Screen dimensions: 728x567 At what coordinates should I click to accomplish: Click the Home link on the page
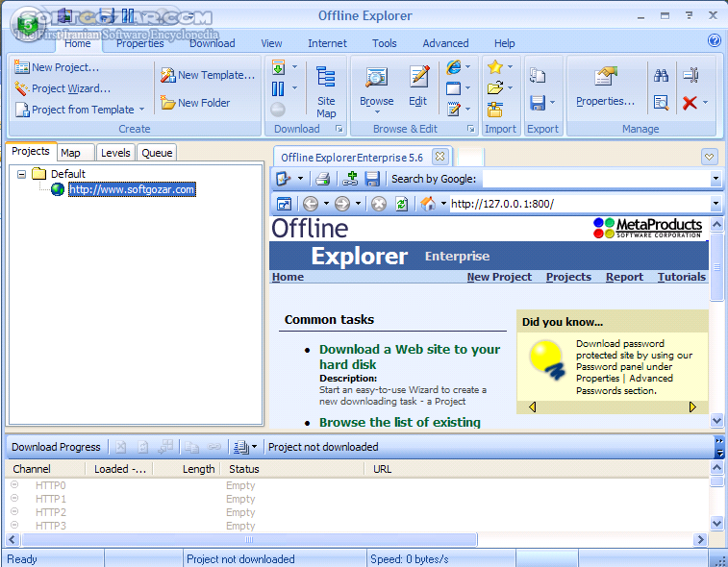point(288,277)
